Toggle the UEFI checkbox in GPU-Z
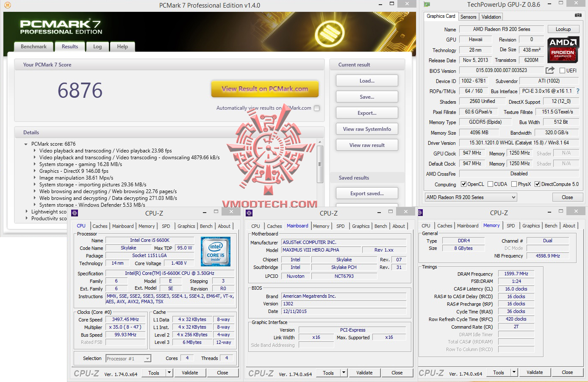The height and width of the screenshot is (382, 588). (563, 71)
